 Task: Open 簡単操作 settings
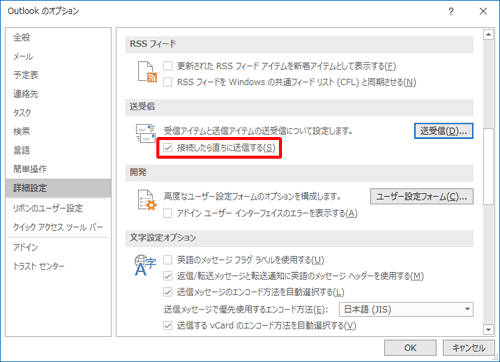pyautogui.click(x=58, y=169)
